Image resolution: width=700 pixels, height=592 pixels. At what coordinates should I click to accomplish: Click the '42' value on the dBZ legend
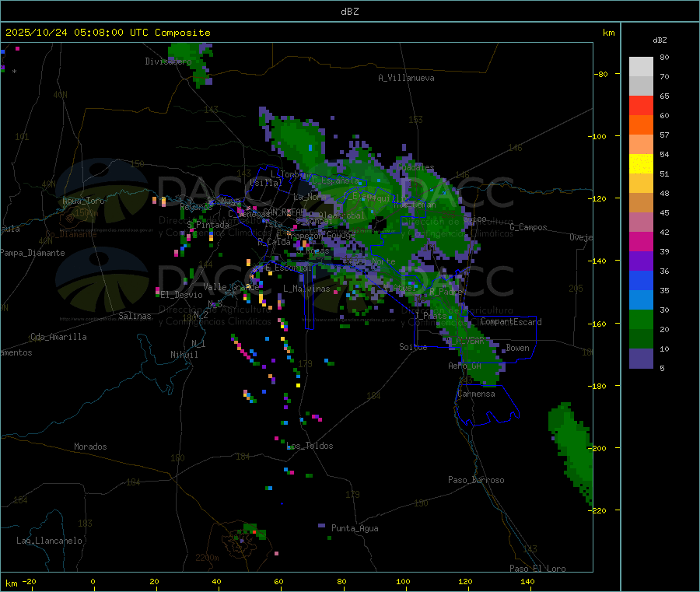tap(664, 232)
